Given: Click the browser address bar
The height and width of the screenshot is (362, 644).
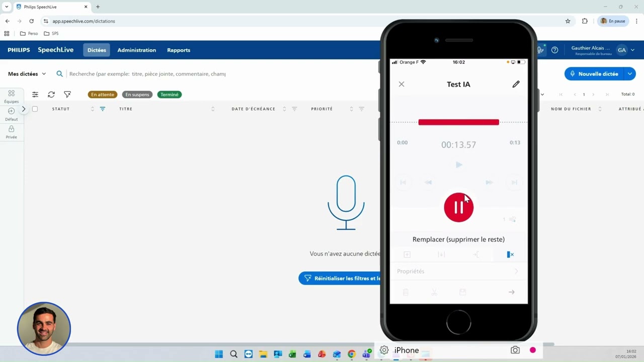Looking at the screenshot, I should tap(302, 21).
